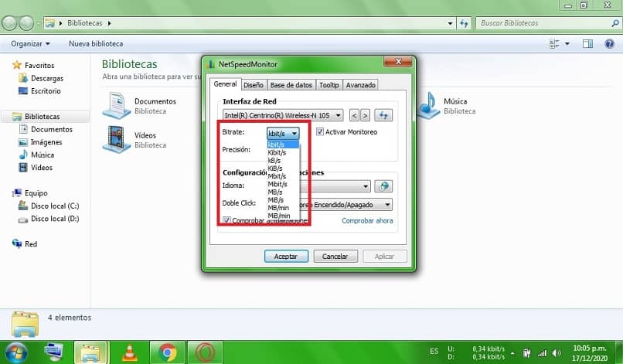
Task: Click the monitor icon next to Start
Action: coord(54,352)
